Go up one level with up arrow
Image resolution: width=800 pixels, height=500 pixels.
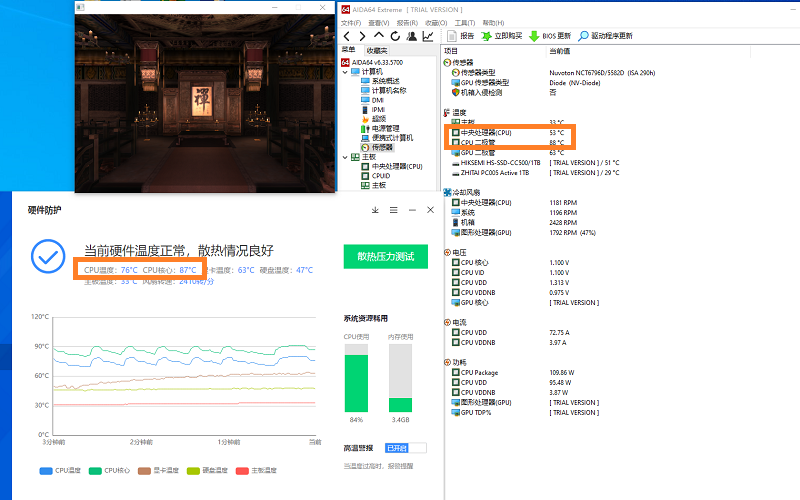click(x=379, y=35)
